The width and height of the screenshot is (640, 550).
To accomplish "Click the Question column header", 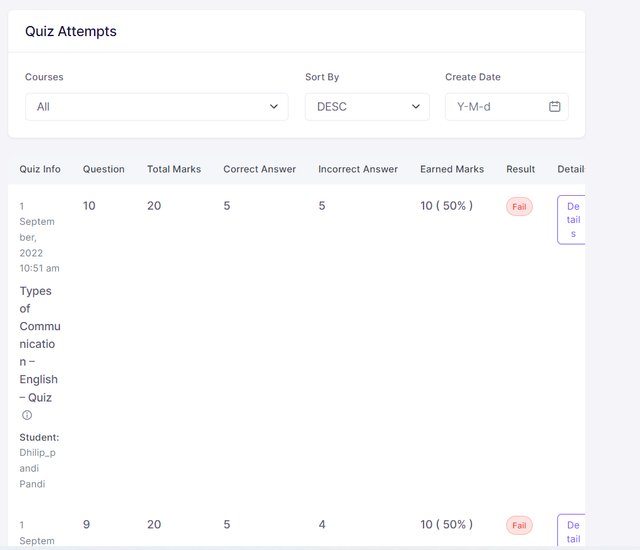I will tap(104, 169).
